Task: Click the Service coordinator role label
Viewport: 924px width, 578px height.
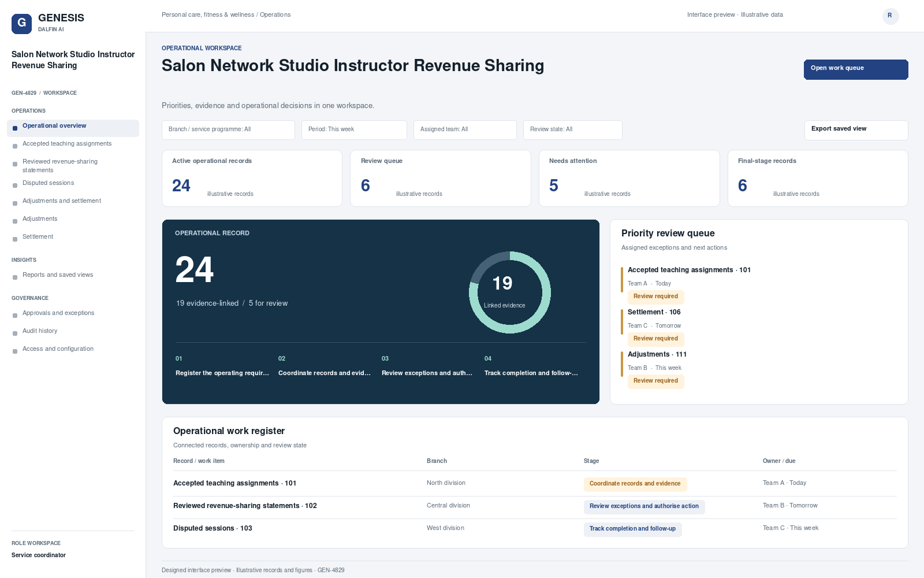Action: tap(39, 555)
